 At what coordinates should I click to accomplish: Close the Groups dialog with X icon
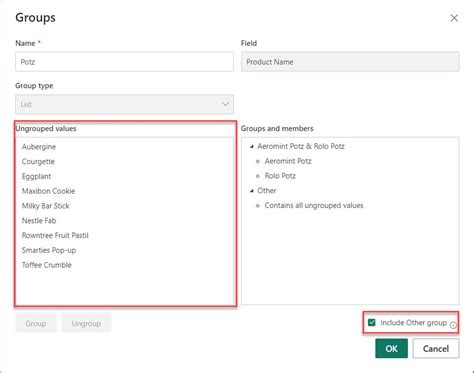coord(454,18)
